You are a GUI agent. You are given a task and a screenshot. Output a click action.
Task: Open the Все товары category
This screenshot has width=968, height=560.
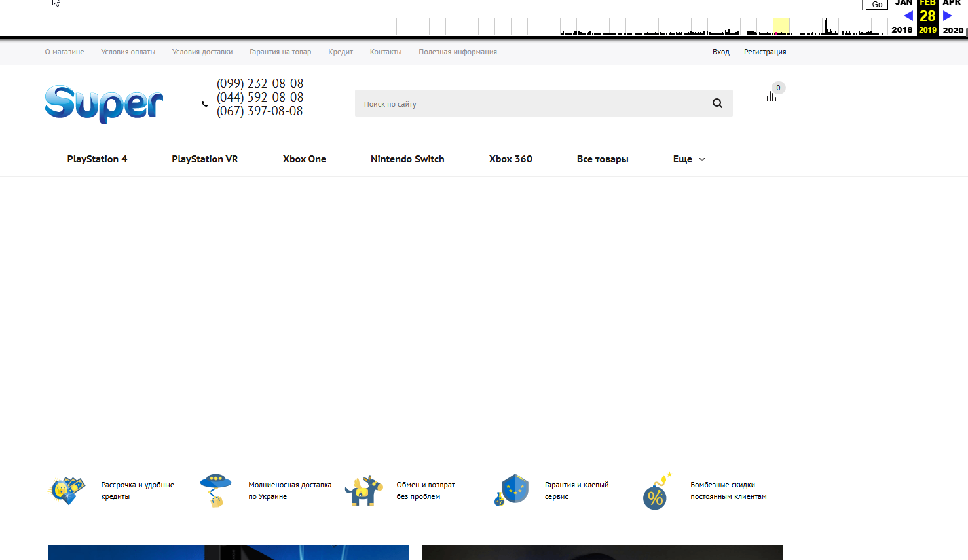click(x=603, y=159)
